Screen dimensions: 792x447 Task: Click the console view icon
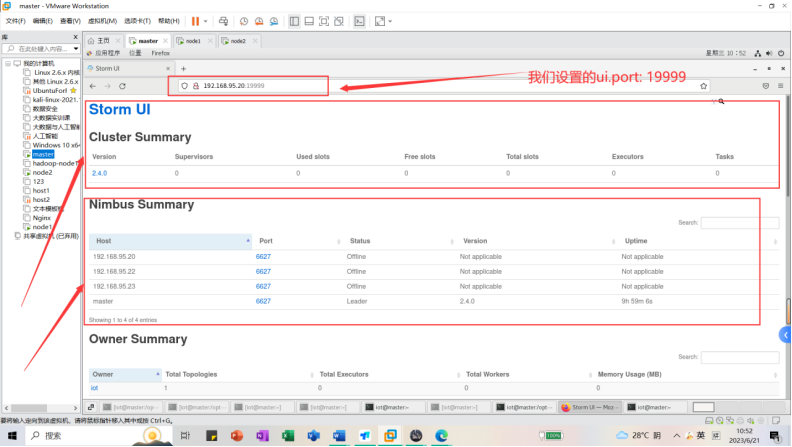[359, 21]
